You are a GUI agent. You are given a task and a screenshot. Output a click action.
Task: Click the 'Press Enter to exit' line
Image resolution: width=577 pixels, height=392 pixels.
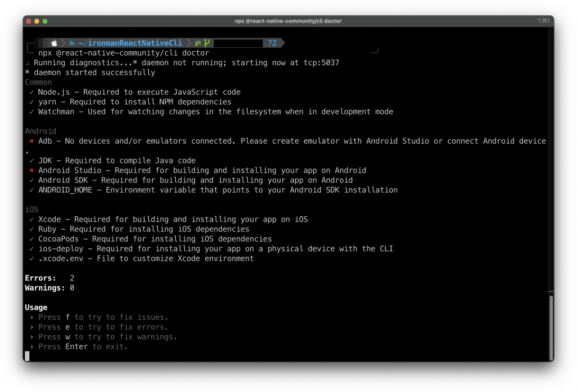click(79, 346)
